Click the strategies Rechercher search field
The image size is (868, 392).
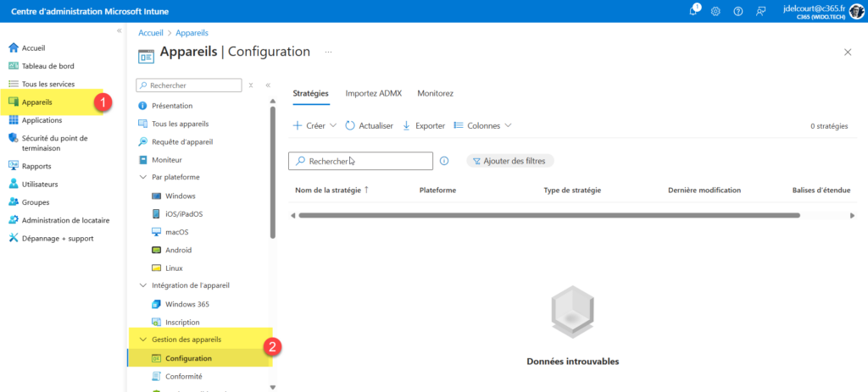click(x=360, y=161)
